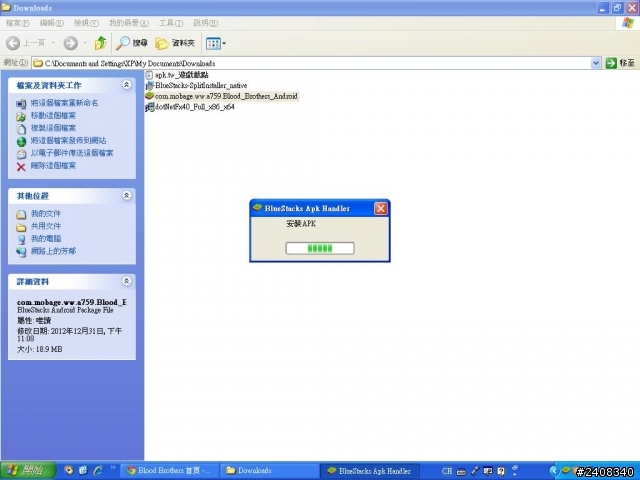Open the 說明 (Help) menu

(205, 23)
